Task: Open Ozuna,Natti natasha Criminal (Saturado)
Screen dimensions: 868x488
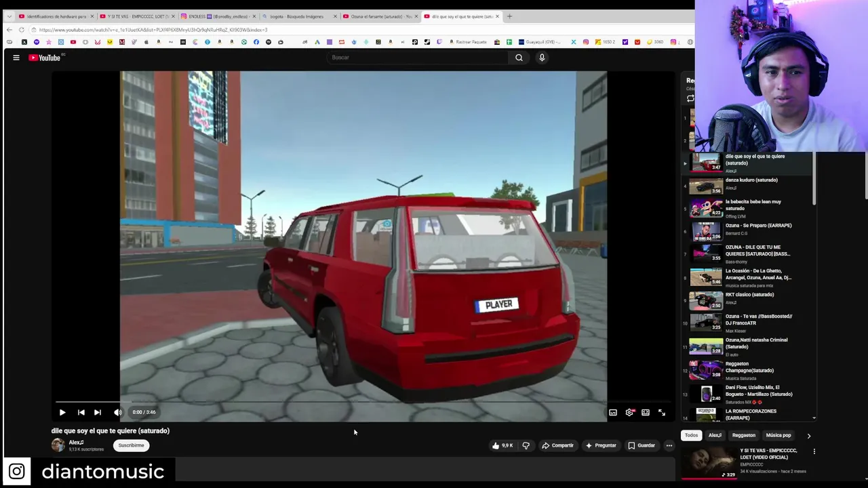Action: pyautogui.click(x=757, y=344)
